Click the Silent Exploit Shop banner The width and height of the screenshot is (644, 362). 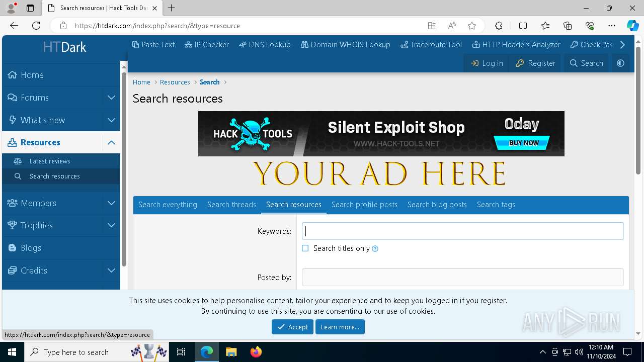[x=381, y=134]
